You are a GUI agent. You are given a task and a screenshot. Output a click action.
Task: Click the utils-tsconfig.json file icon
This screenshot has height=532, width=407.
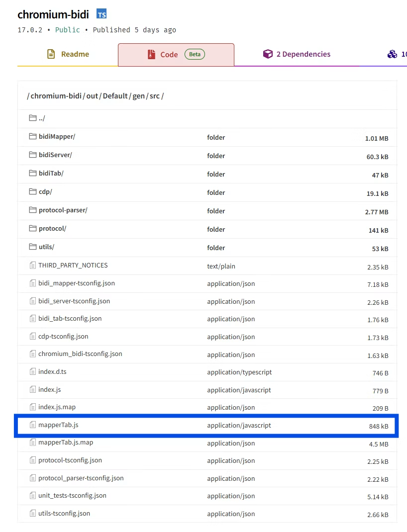(x=32, y=513)
